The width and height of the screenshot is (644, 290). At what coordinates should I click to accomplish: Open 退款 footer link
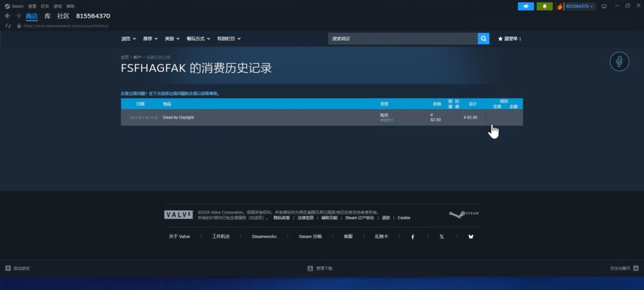pyautogui.click(x=386, y=218)
